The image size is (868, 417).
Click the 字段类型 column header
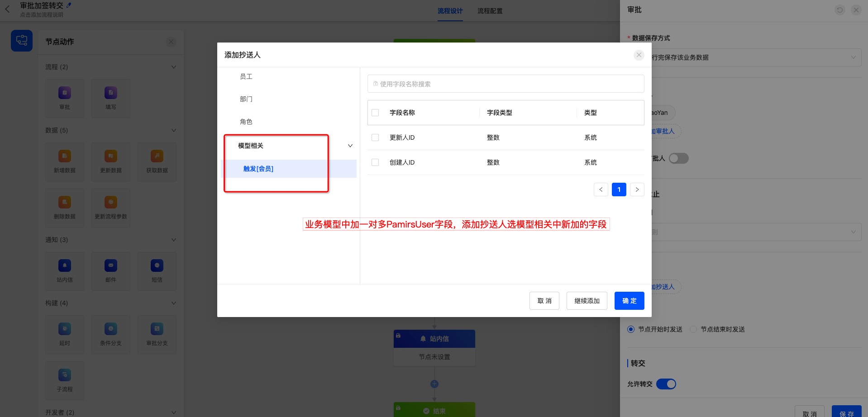[x=500, y=113]
